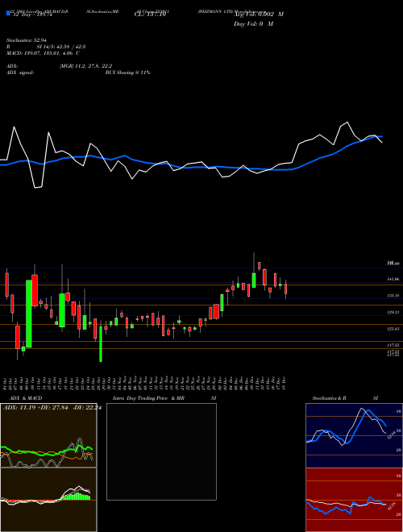Click the '(MGR) 11.2, 27.8, 22.2' ADX values
403x532 pixels.
(x=85, y=66)
